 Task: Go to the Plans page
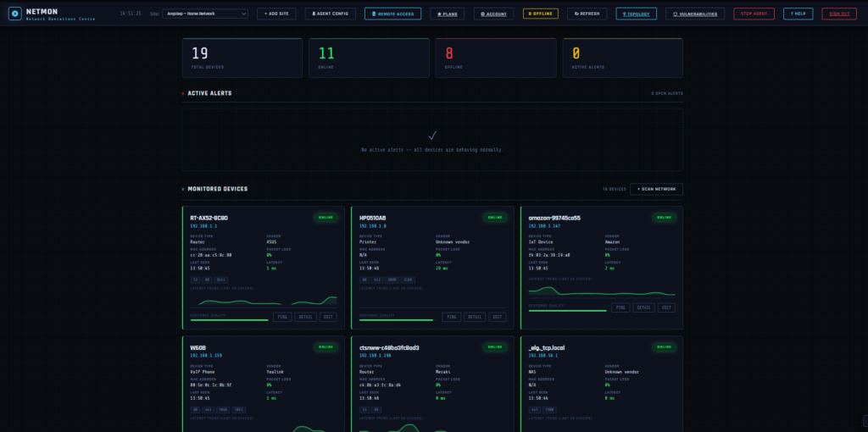(447, 14)
